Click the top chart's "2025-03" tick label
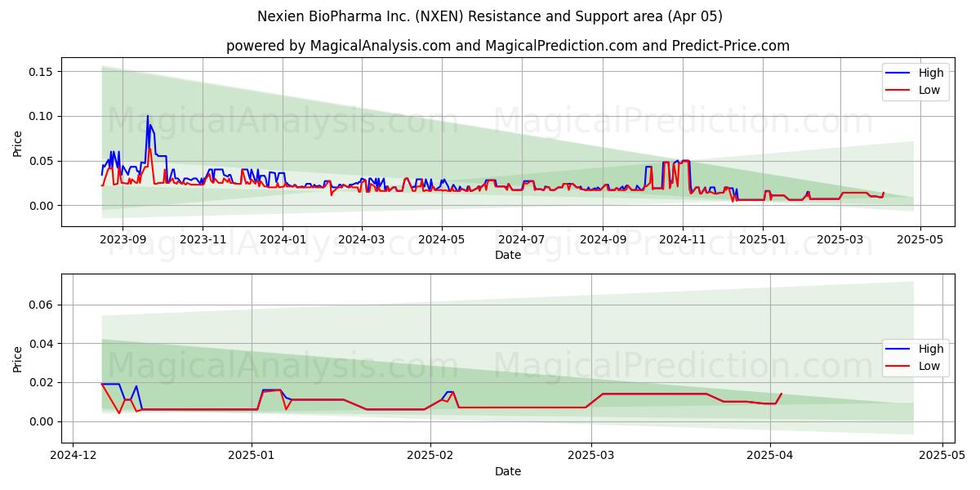This screenshot has height=490, width=980. click(840, 240)
